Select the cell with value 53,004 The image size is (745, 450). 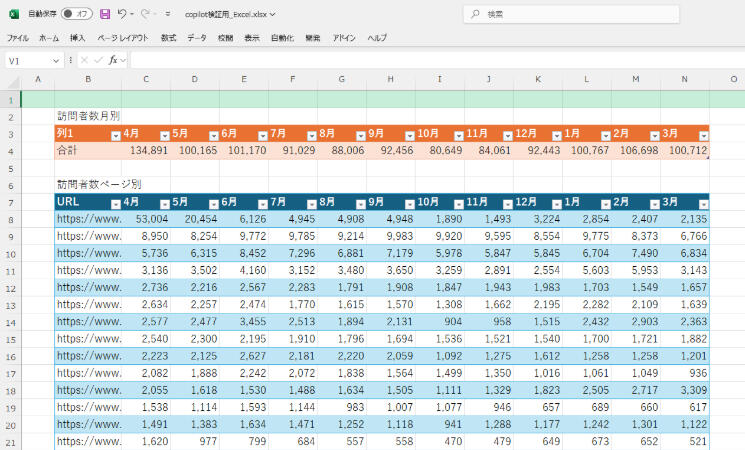pos(146,219)
